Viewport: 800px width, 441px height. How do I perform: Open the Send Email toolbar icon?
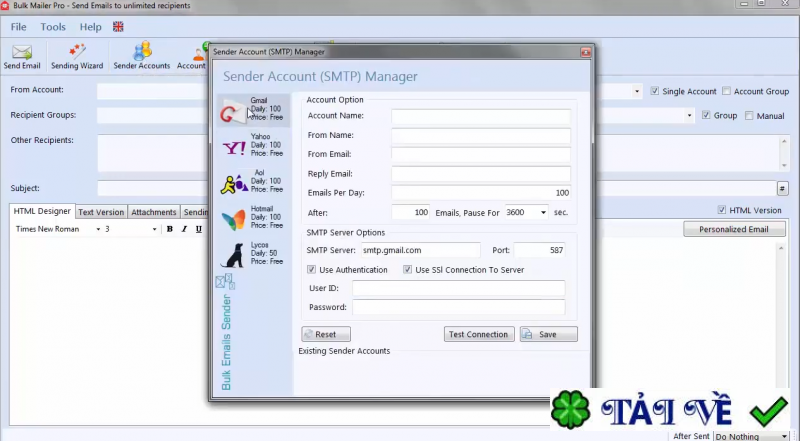[22, 57]
